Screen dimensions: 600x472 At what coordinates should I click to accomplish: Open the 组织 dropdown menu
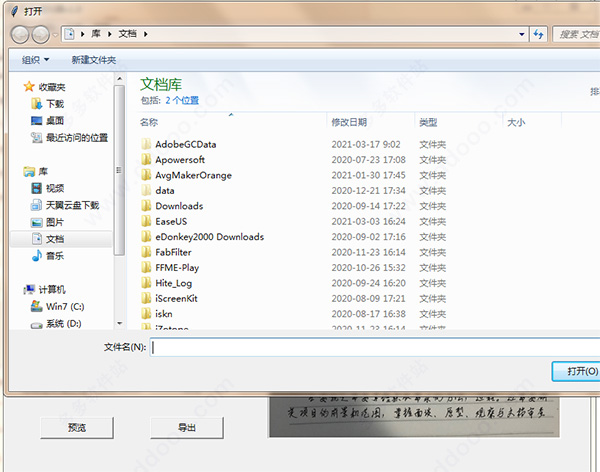pyautogui.click(x=35, y=60)
